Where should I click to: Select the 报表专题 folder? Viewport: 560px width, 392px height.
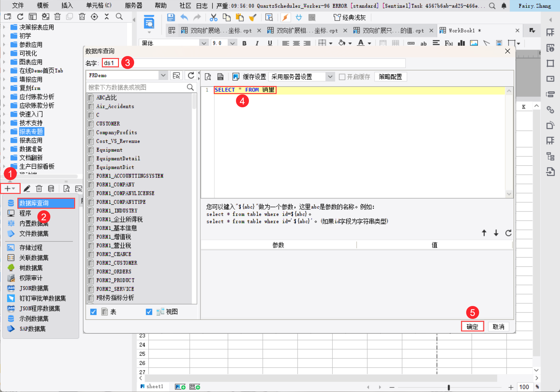pyautogui.click(x=31, y=132)
